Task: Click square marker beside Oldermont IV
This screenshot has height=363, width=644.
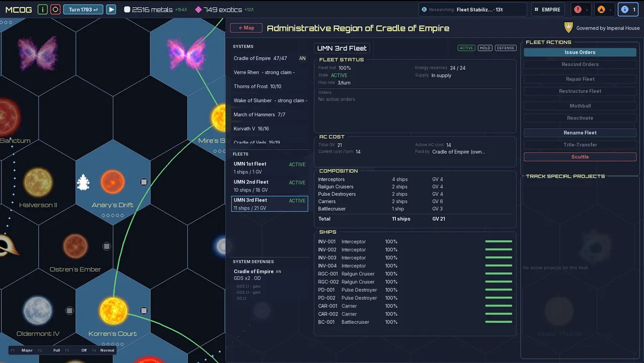Action: click(70, 311)
